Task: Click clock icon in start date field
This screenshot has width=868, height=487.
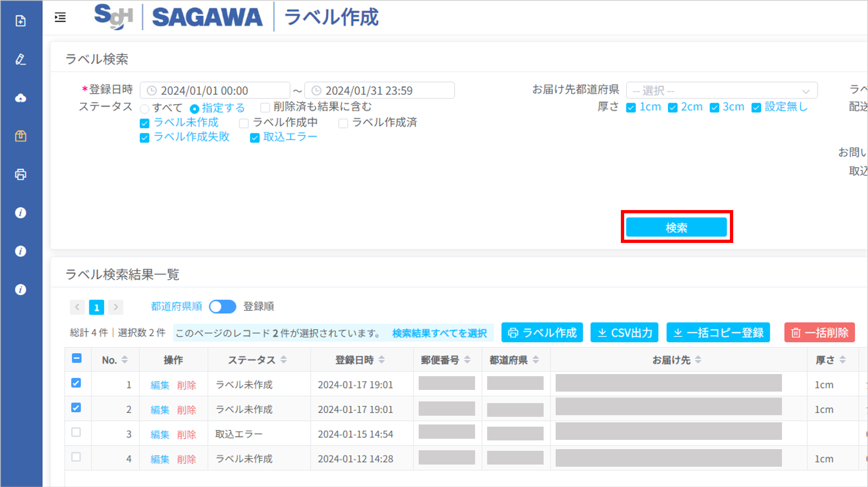Action: click(152, 90)
